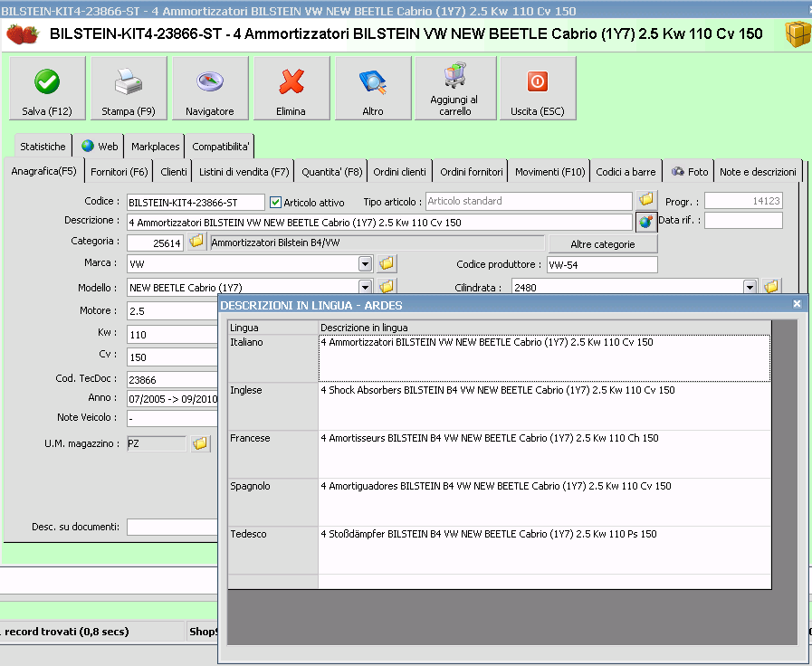Open the Listini di vendita (F7) tab
Screen dimensions: 812x666
point(244,172)
